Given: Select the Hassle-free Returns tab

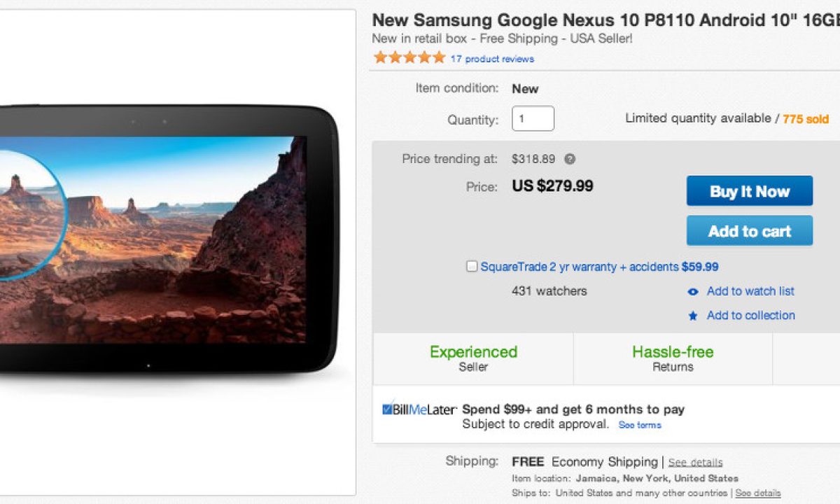Looking at the screenshot, I should tap(673, 358).
